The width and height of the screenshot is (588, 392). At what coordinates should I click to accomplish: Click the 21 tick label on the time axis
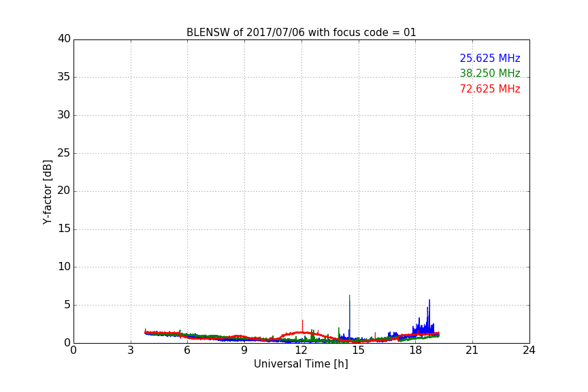click(x=472, y=350)
